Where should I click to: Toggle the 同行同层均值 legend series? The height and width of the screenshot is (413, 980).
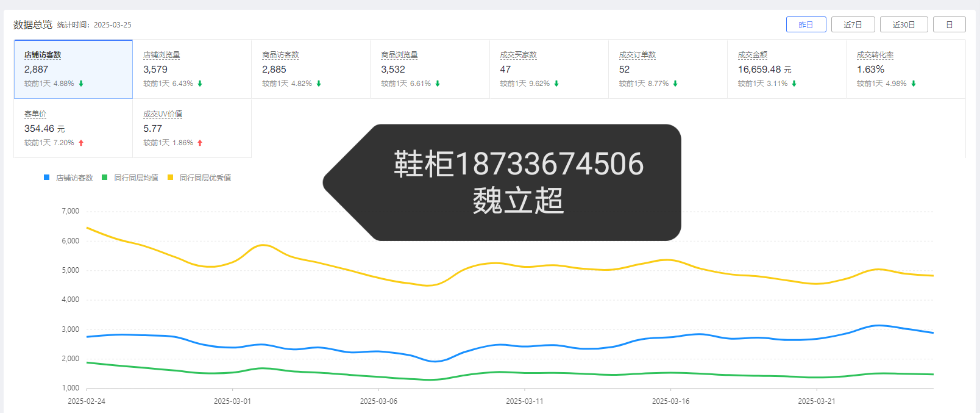coord(130,178)
